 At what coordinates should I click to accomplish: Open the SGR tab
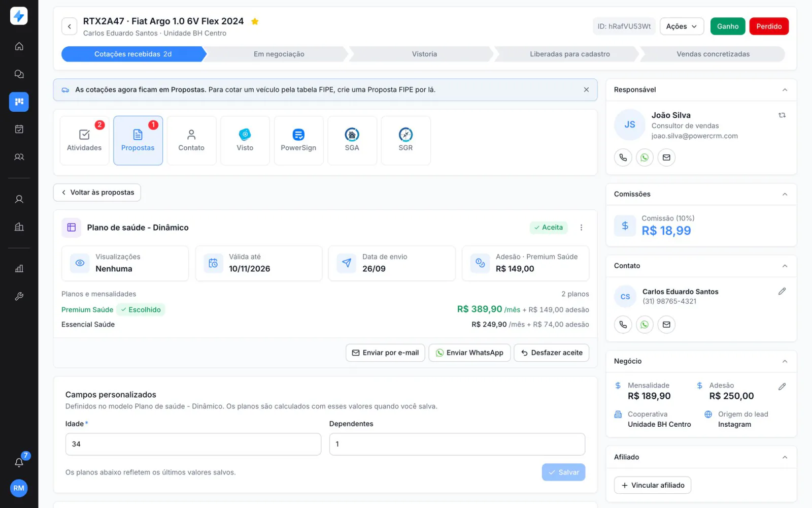click(405, 141)
